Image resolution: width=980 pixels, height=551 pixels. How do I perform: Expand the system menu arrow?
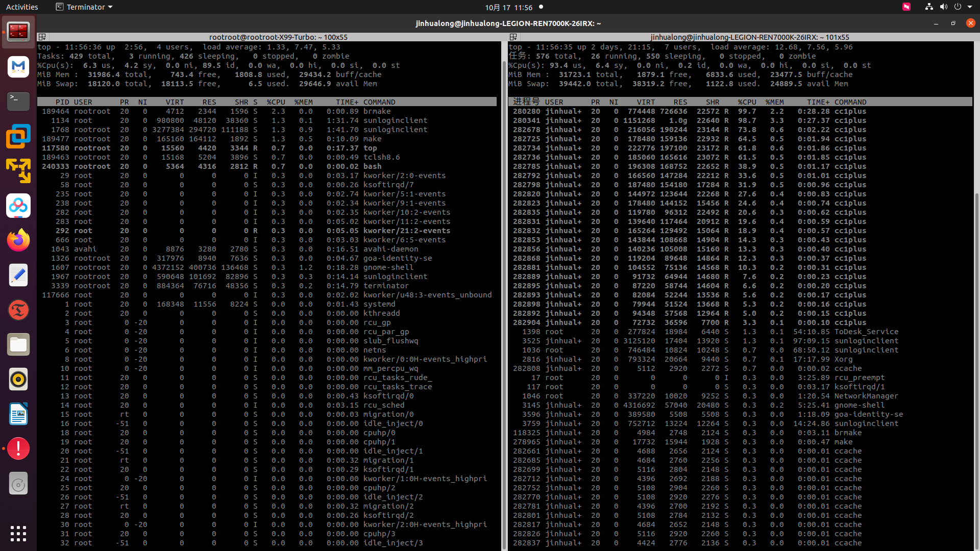[x=970, y=7]
